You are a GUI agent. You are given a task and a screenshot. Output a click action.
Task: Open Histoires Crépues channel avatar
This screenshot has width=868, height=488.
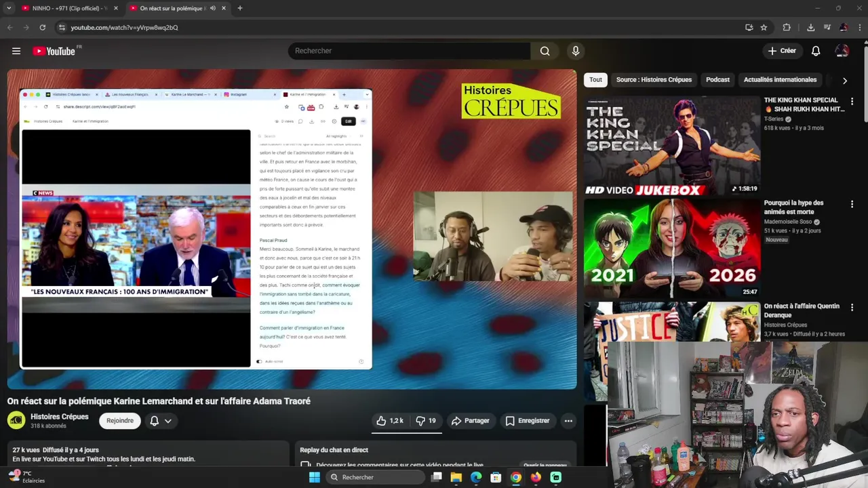coord(16,421)
